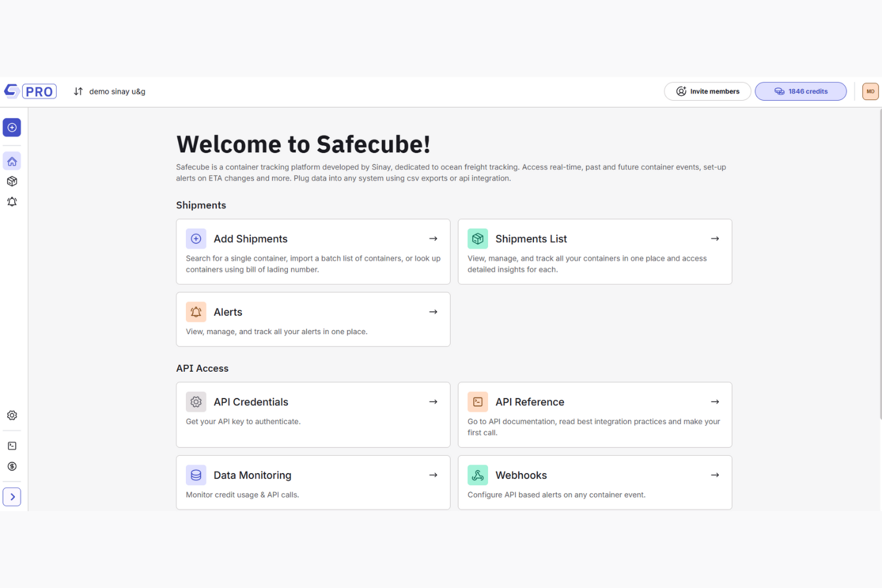
Task: Click the arrow on the Alerts card
Action: pyautogui.click(x=433, y=312)
